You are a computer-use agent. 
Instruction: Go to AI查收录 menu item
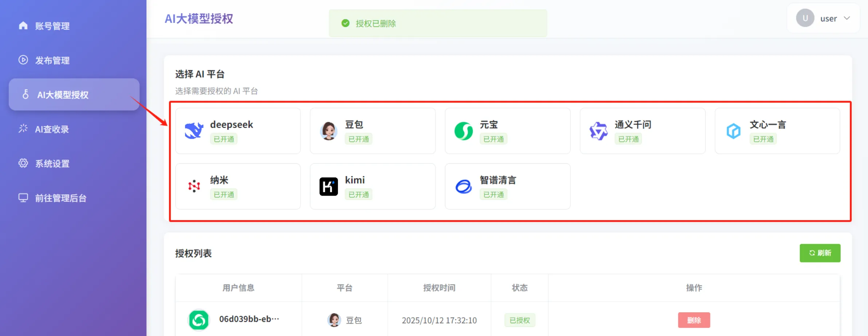(74, 129)
